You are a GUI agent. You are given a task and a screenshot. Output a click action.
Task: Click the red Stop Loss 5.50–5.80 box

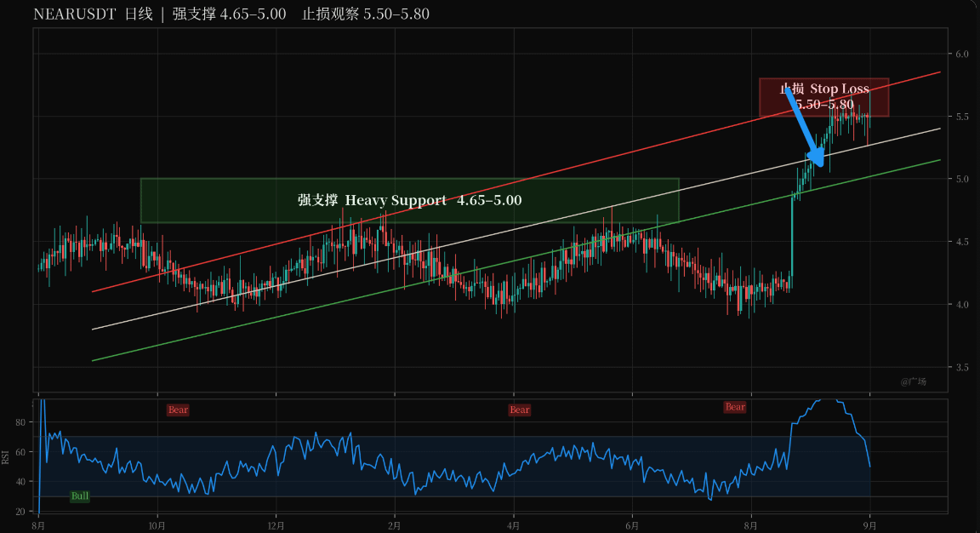pos(823,97)
